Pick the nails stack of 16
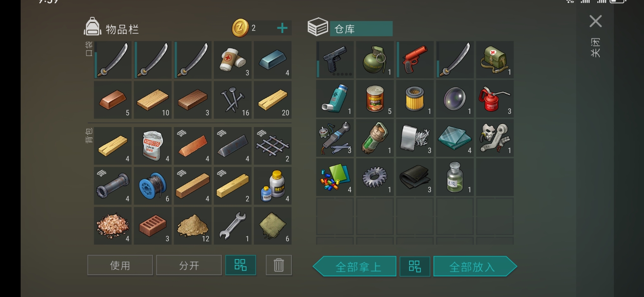Image resolution: width=644 pixels, height=297 pixels. (232, 100)
